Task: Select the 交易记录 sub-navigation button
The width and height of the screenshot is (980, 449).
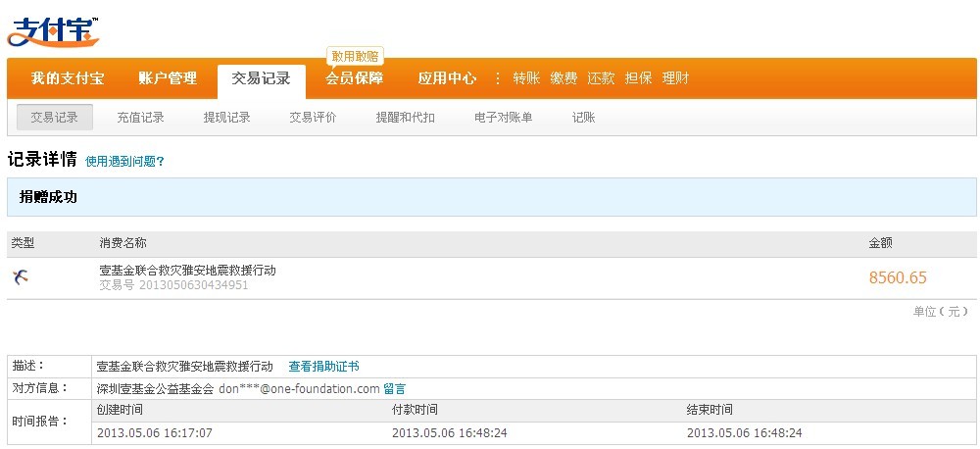Action: [54, 117]
